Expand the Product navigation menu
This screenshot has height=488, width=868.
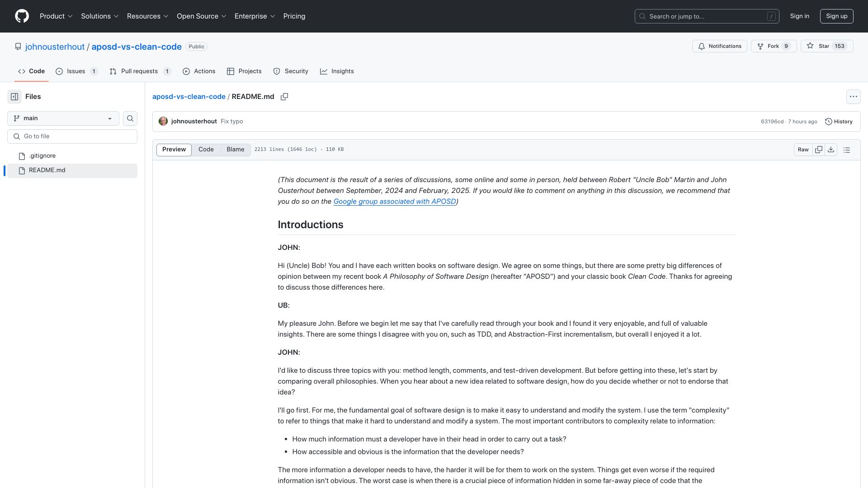(56, 16)
